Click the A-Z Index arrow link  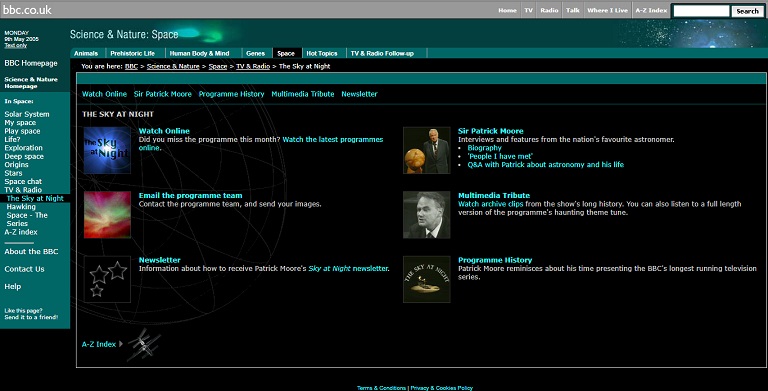point(102,344)
